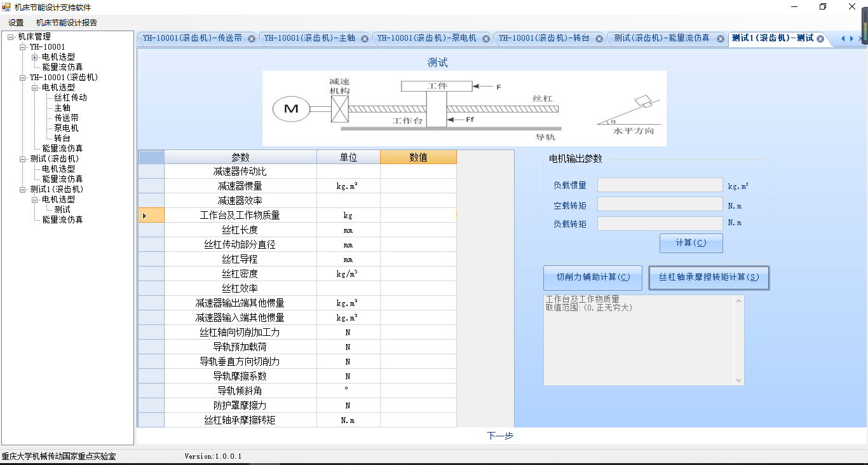The height and width of the screenshot is (465, 868).
Task: Open the 机床节能设计报告 menu
Action: (x=67, y=22)
